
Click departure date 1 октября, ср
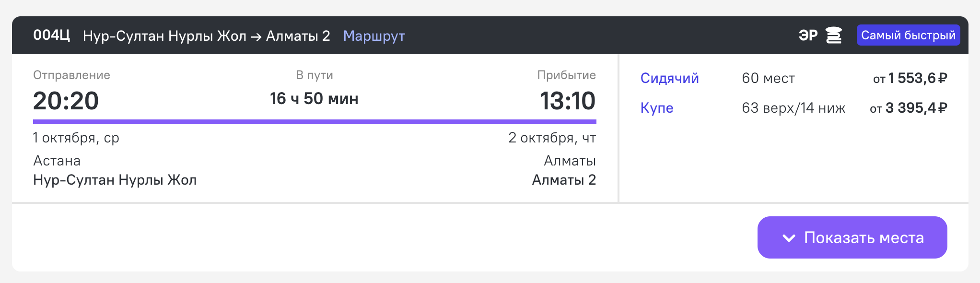click(x=76, y=138)
